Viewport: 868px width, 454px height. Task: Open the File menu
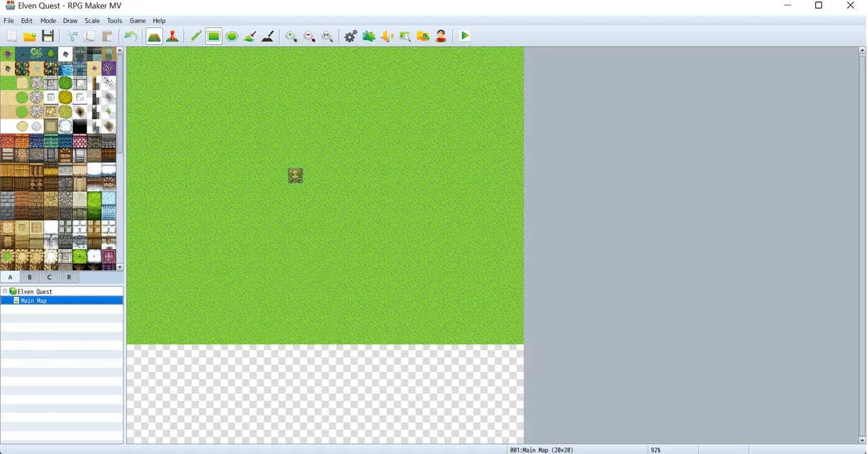(9, 21)
